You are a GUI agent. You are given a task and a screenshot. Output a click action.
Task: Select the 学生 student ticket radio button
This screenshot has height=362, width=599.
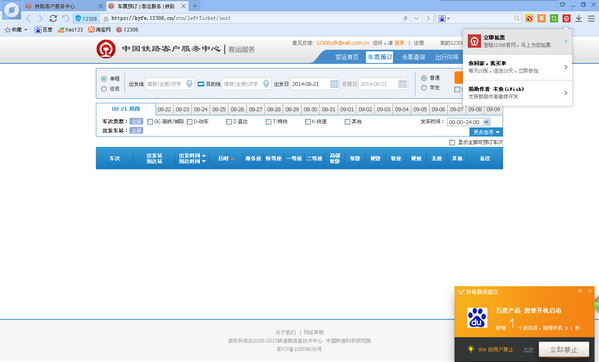tap(424, 88)
